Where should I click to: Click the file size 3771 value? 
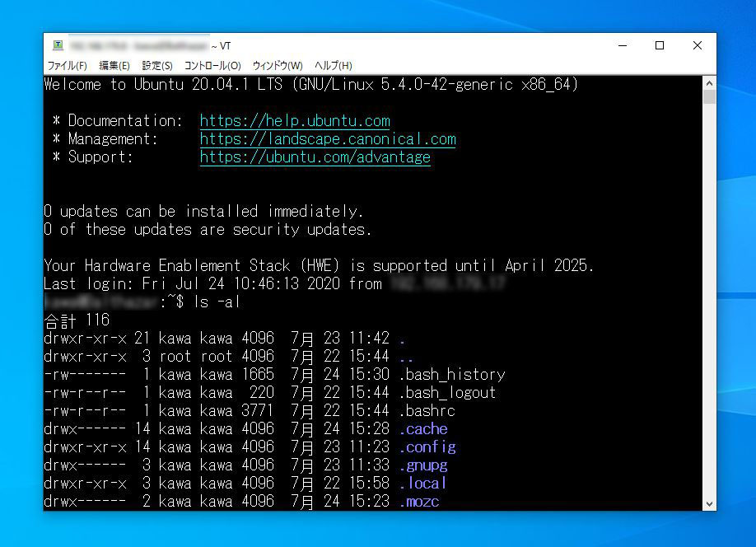tap(258, 410)
